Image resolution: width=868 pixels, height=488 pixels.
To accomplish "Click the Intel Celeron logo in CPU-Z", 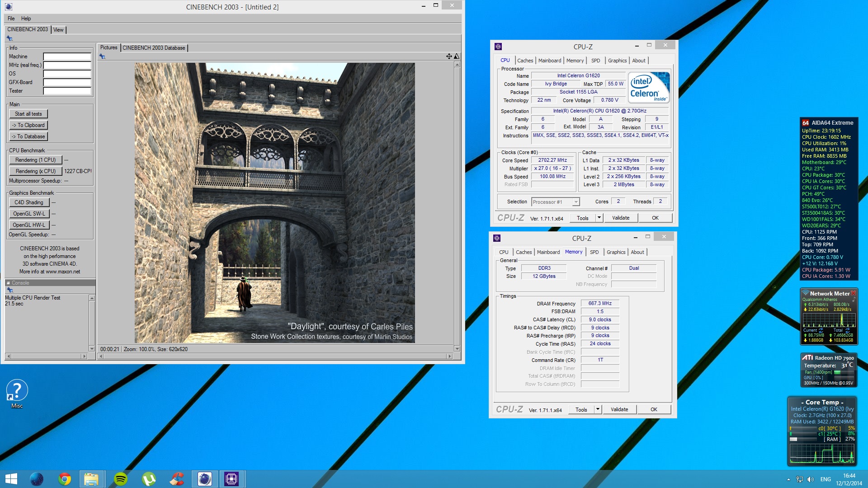I will pos(649,87).
